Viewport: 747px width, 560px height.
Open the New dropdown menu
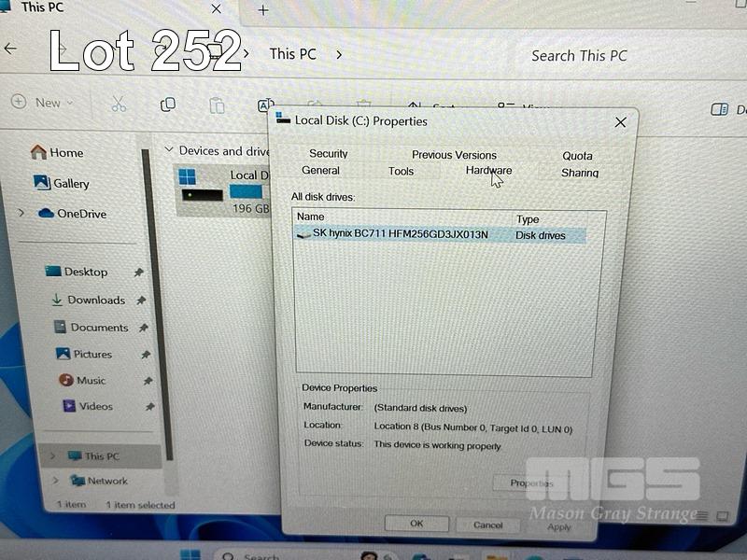pos(43,103)
